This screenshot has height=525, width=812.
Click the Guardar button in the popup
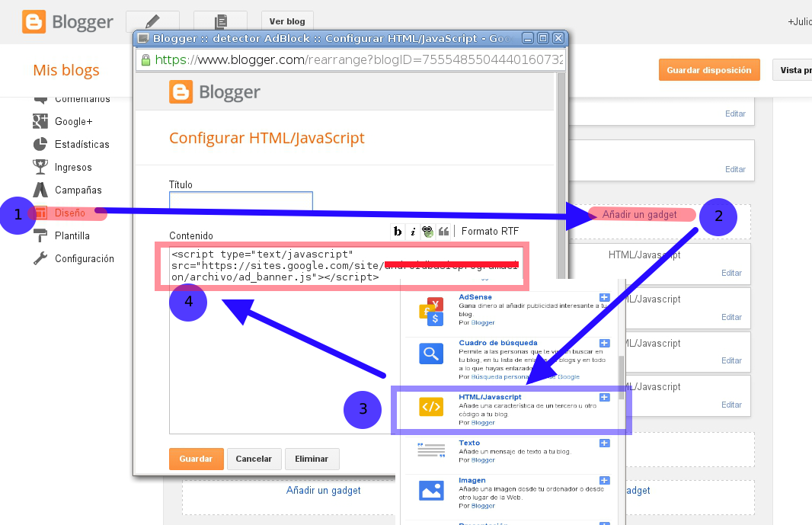pyautogui.click(x=197, y=459)
